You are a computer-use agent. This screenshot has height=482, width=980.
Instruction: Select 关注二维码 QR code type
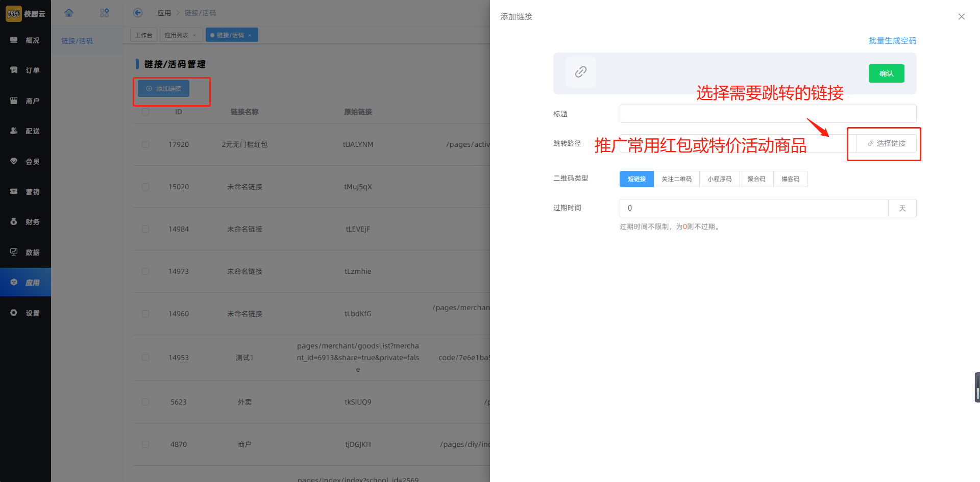pyautogui.click(x=677, y=179)
